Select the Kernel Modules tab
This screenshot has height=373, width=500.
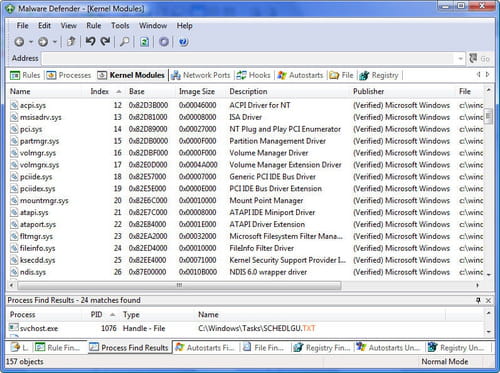click(x=131, y=75)
